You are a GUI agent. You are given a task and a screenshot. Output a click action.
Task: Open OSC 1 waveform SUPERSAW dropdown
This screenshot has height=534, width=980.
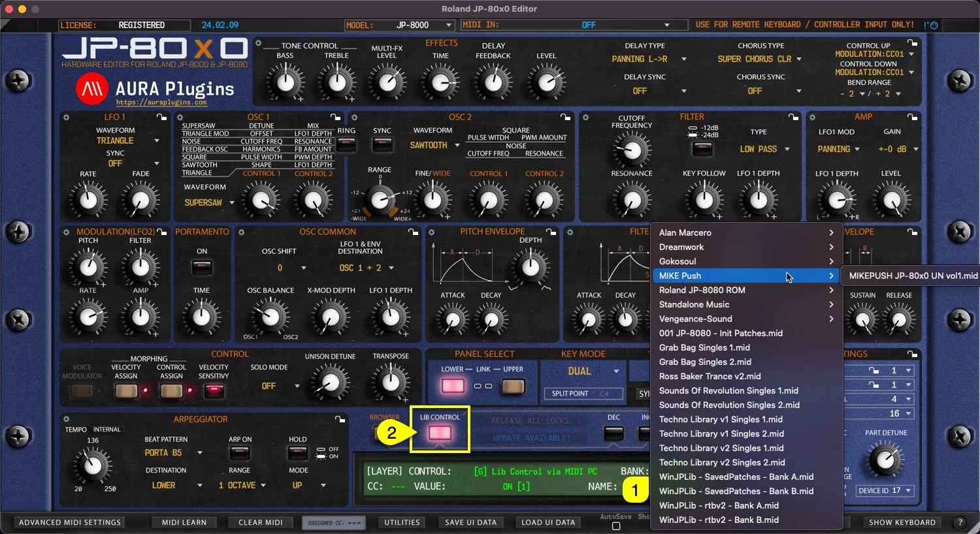click(209, 203)
